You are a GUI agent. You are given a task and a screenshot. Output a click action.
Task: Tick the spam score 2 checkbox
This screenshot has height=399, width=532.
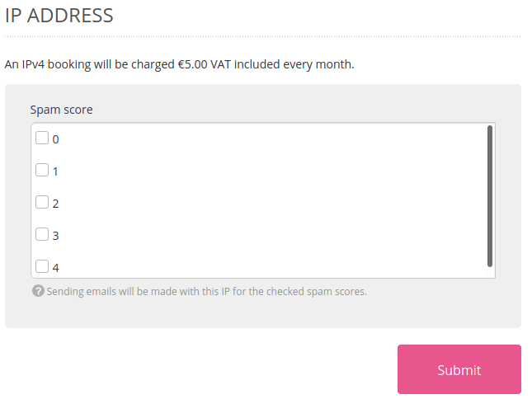[42, 202]
